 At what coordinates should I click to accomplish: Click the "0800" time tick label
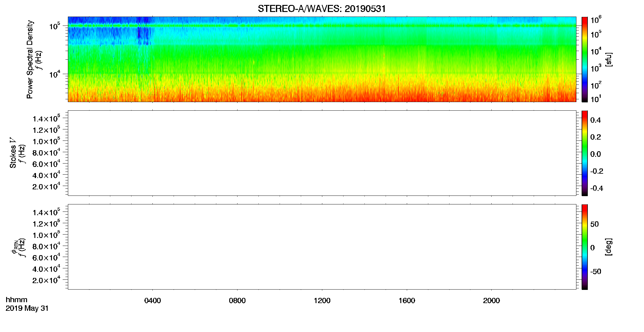point(237,301)
